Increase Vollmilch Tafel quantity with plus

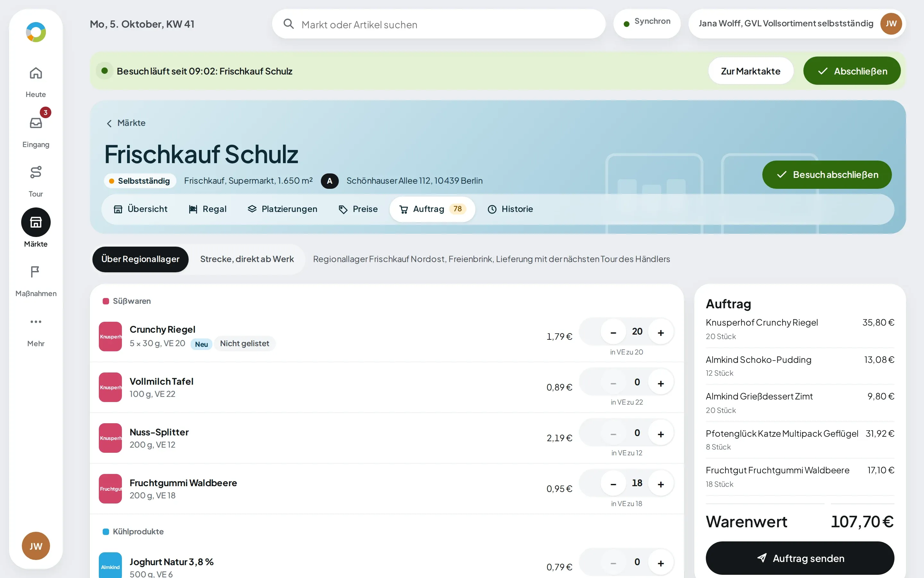[x=661, y=383]
